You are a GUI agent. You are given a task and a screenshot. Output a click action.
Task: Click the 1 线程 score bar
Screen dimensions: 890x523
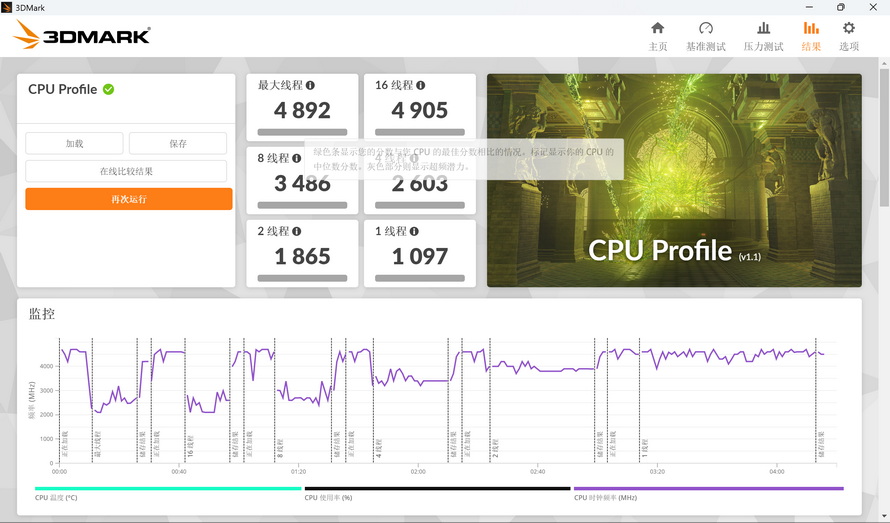coord(420,278)
